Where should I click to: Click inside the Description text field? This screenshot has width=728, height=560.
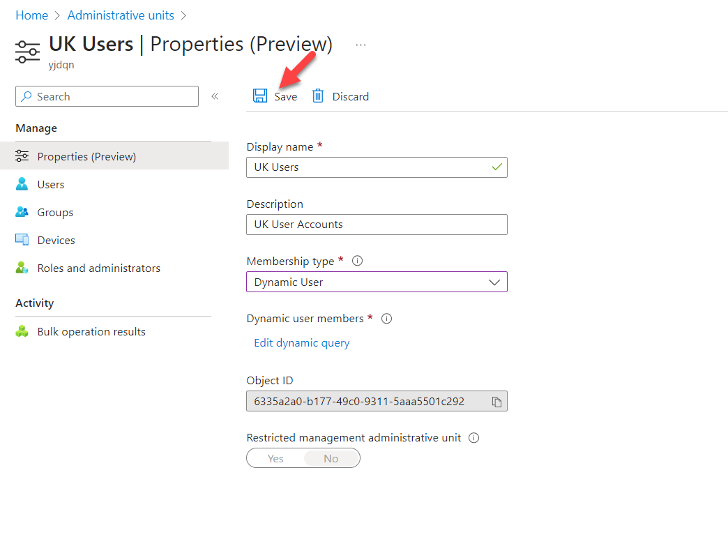click(x=377, y=224)
